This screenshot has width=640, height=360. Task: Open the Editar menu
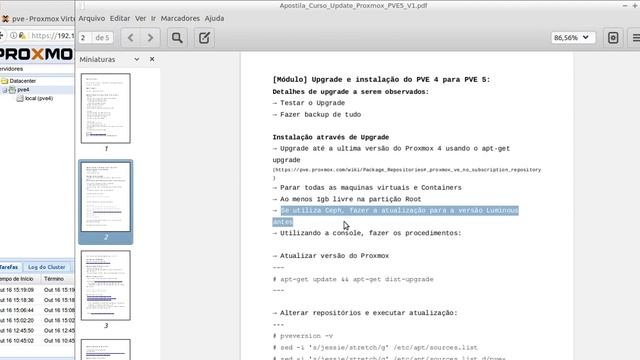pyautogui.click(x=120, y=18)
